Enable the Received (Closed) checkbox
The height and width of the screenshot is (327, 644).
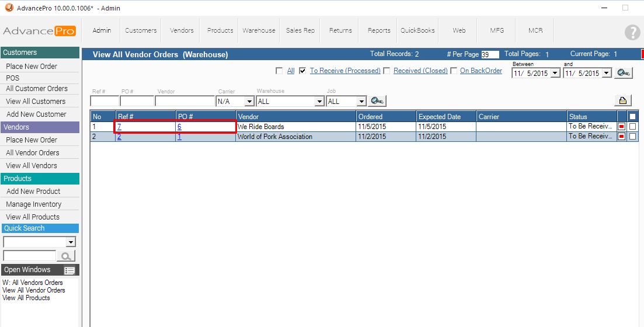(x=386, y=71)
